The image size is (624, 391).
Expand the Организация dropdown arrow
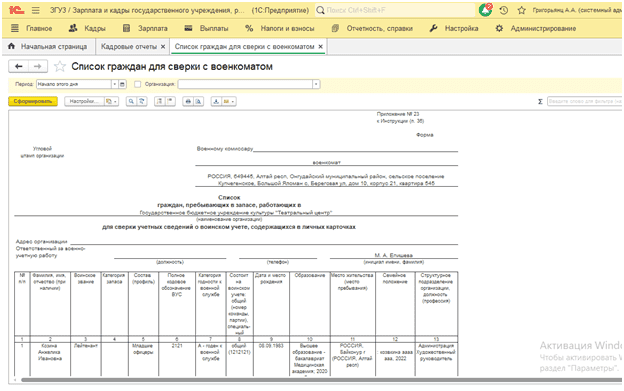316,84
